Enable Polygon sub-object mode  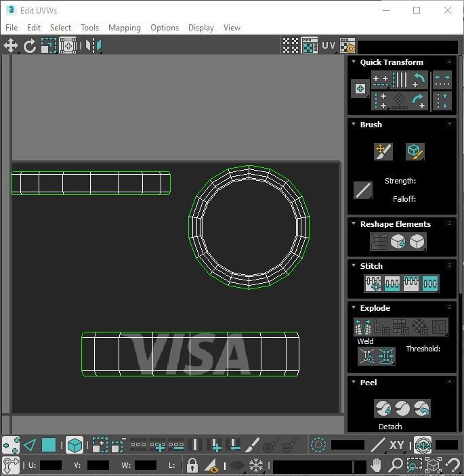49,446
